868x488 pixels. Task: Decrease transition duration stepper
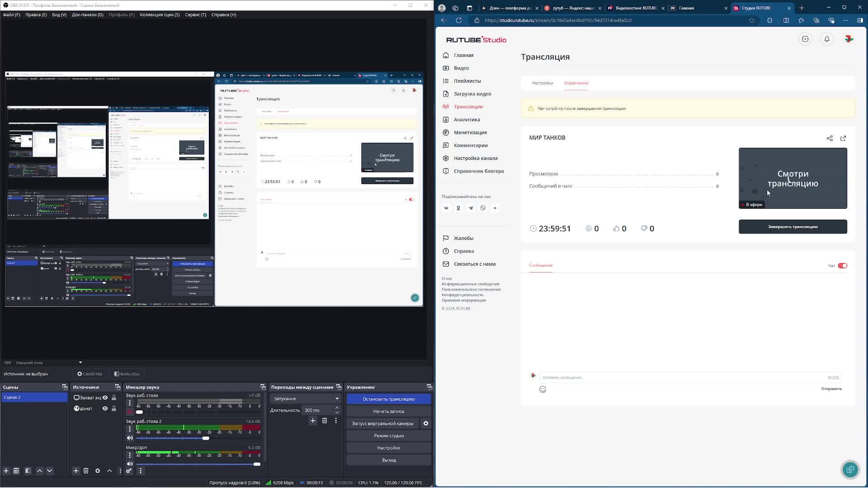337,413
